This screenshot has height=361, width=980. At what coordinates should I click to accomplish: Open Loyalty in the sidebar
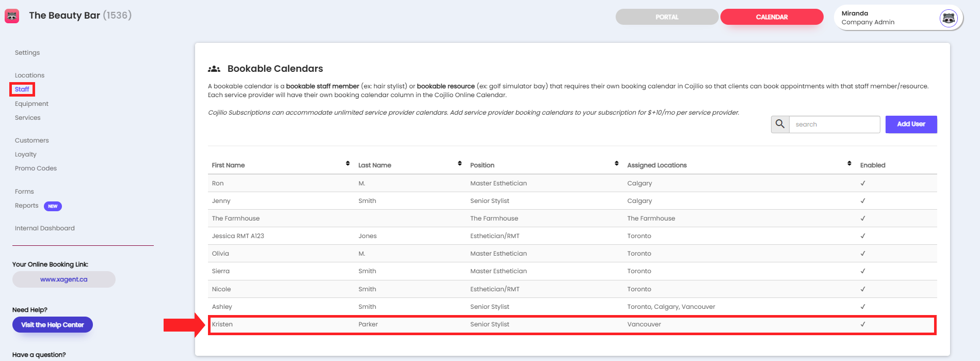[x=26, y=154]
